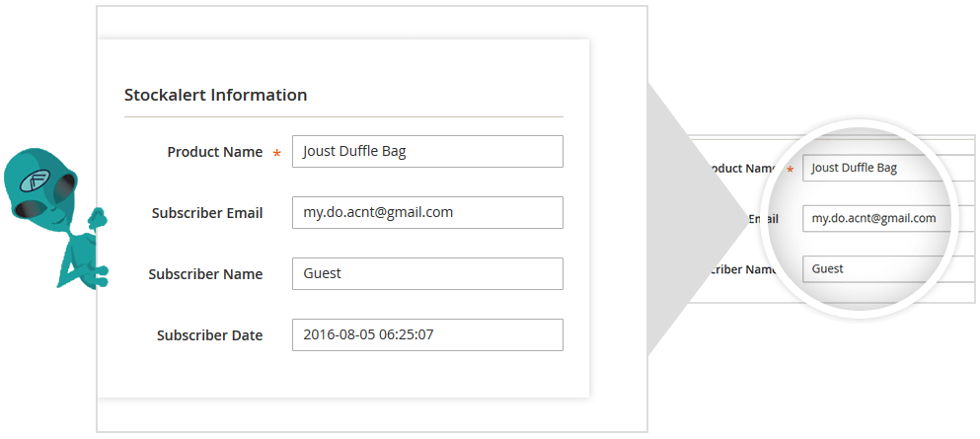Click the Stockalert Information section heading
The height and width of the screenshot is (439, 980).
(215, 95)
